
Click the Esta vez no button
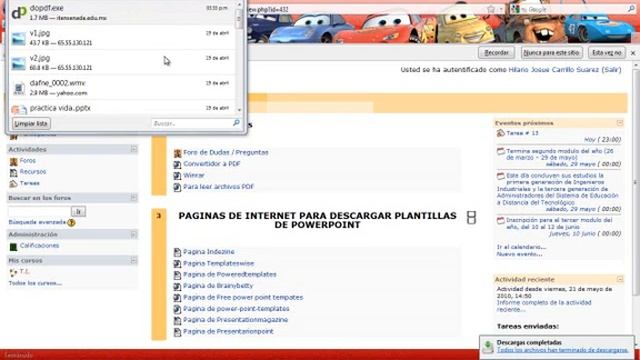pyautogui.click(x=607, y=53)
